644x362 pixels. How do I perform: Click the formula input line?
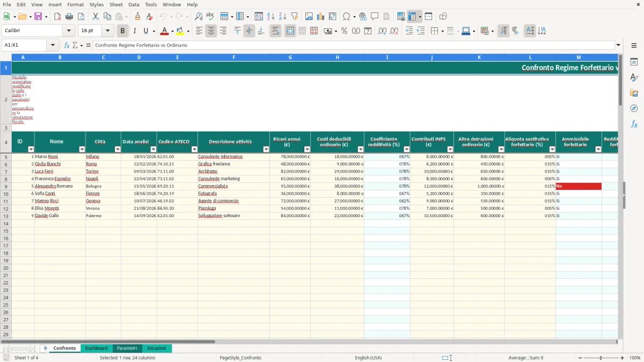click(353, 45)
